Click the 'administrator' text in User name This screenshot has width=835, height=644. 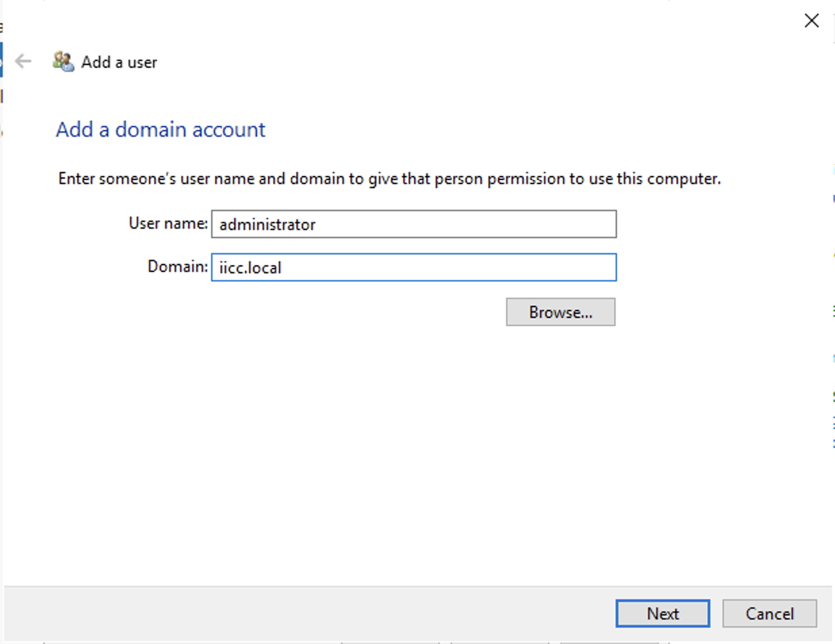(x=267, y=225)
